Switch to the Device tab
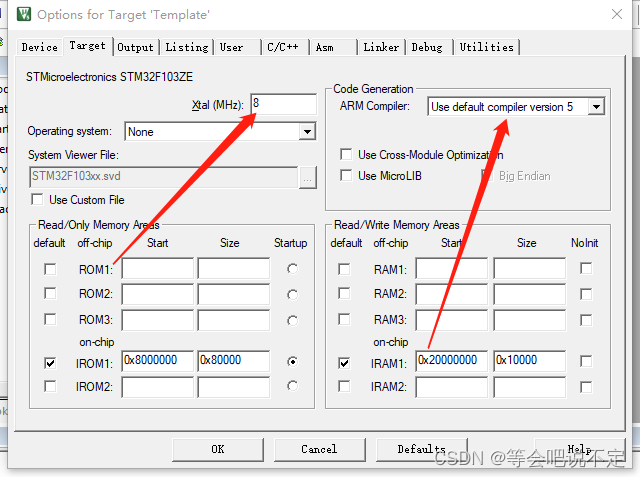The height and width of the screenshot is (477, 640). point(40,47)
